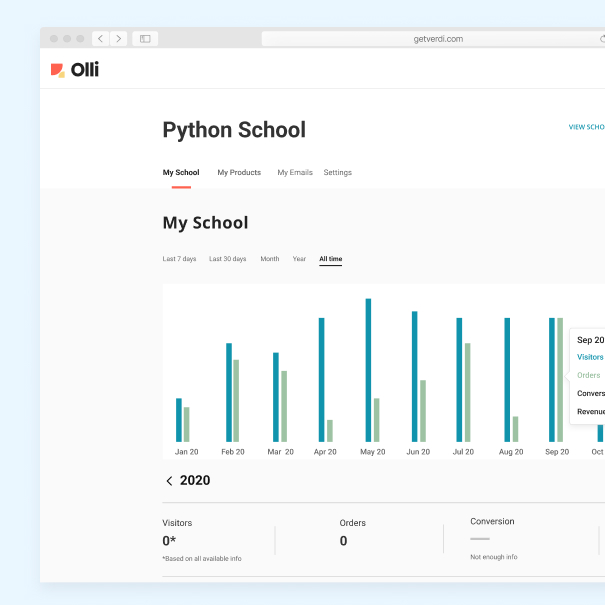The image size is (605, 605).
Task: Click the Jun 20 axis label
Action: (418, 452)
